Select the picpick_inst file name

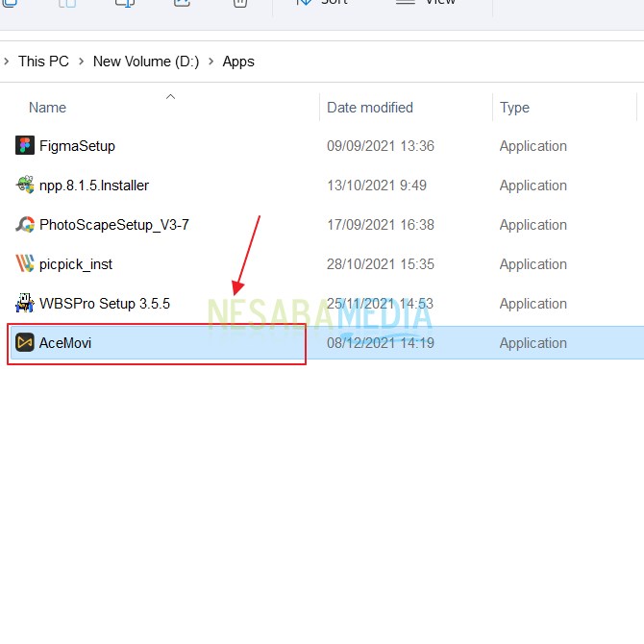(76, 264)
